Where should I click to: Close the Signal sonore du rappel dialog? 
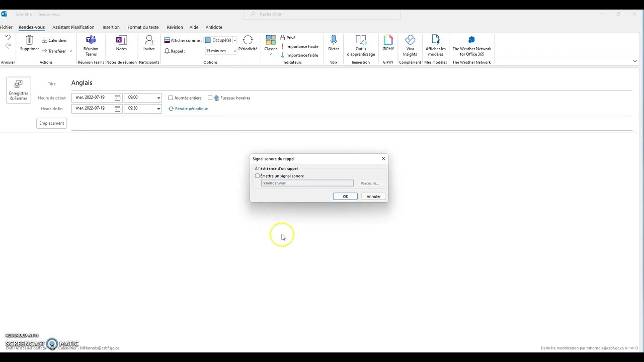click(x=383, y=158)
